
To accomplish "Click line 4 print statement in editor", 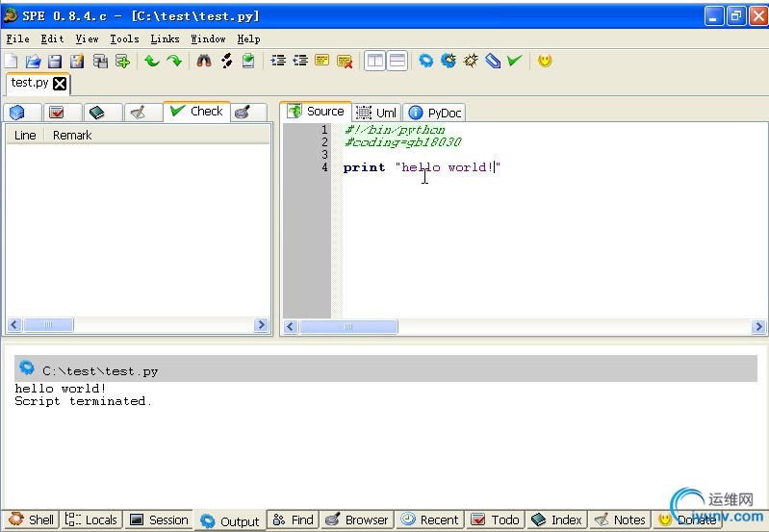I will pyautogui.click(x=422, y=167).
